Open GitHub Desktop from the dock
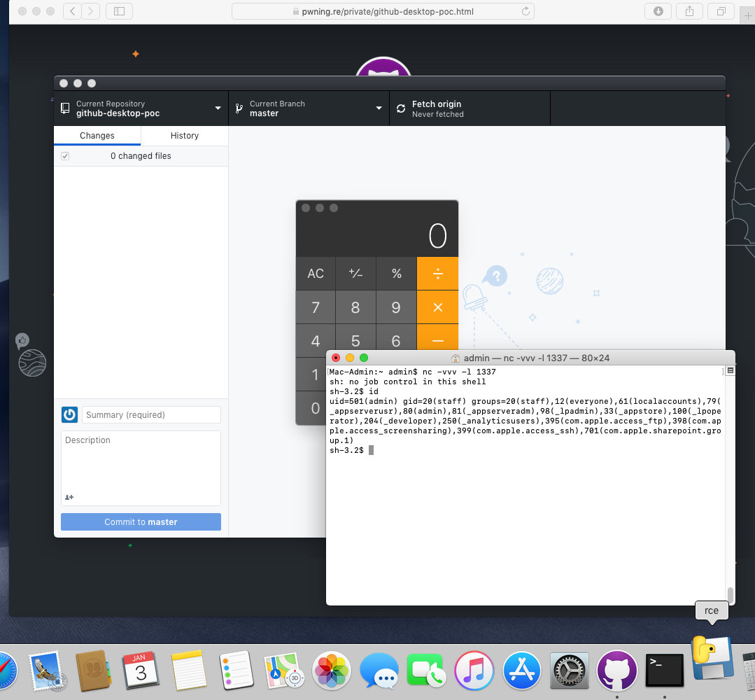 pos(616,670)
